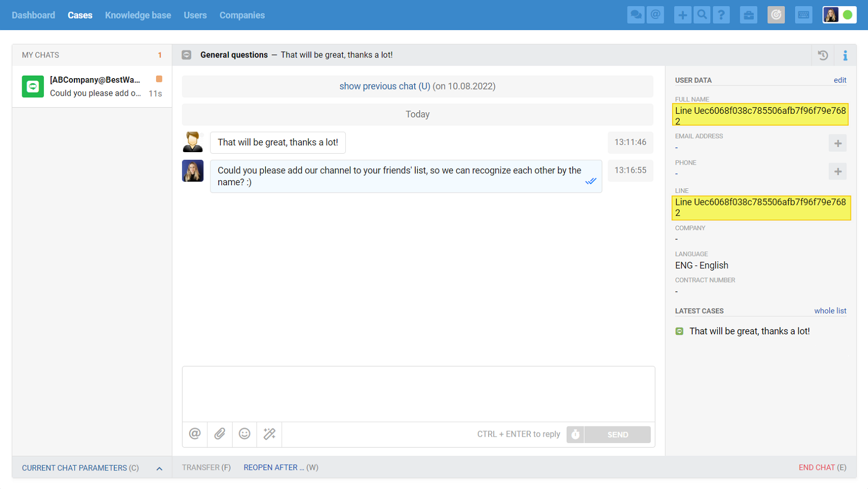Go to the Companies section
The width and height of the screenshot is (868, 489).
pyautogui.click(x=242, y=15)
